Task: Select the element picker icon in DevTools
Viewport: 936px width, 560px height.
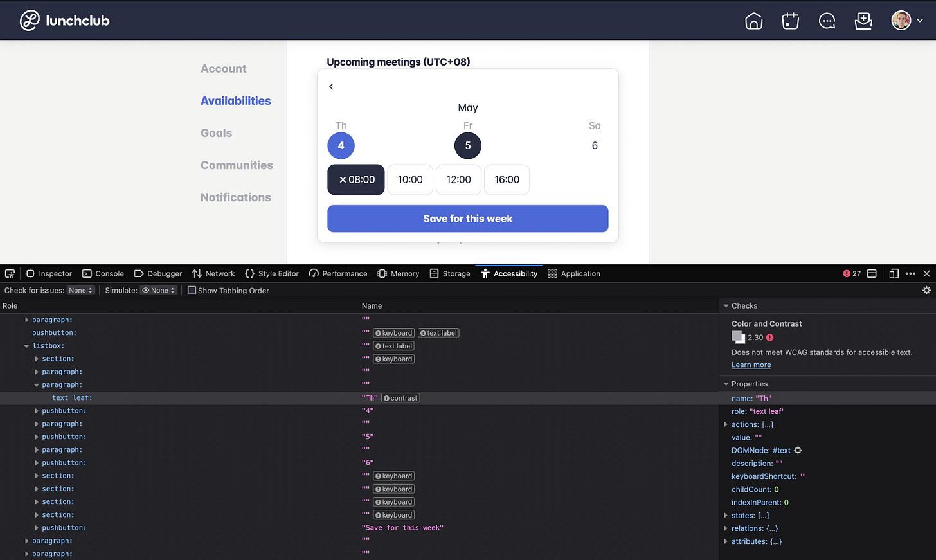Action: 10,273
